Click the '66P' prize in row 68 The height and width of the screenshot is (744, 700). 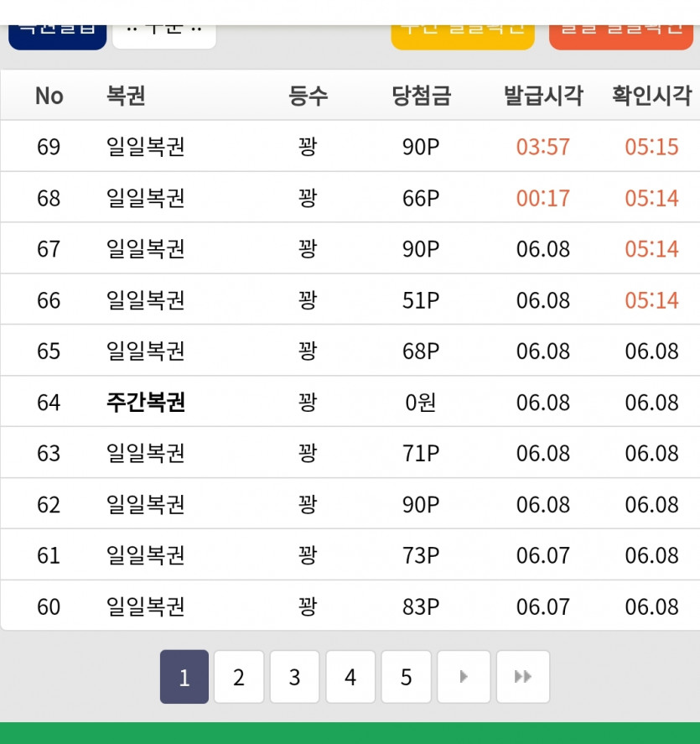coord(421,198)
